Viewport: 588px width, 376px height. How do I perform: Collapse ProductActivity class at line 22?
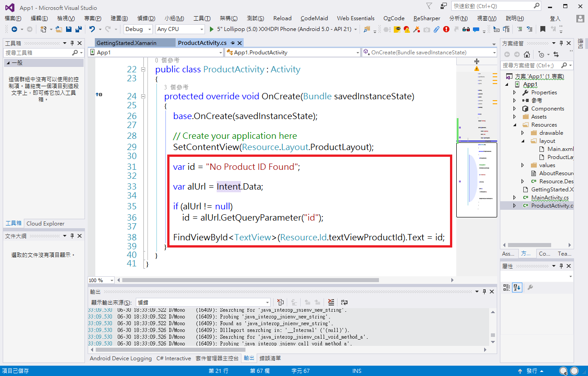click(143, 70)
